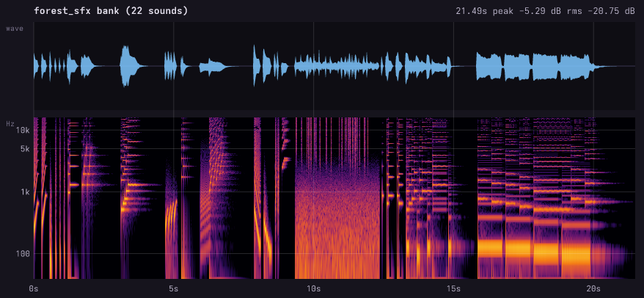Click the '10s' time axis label
Viewport: 644px width, 298px height.
313,288
